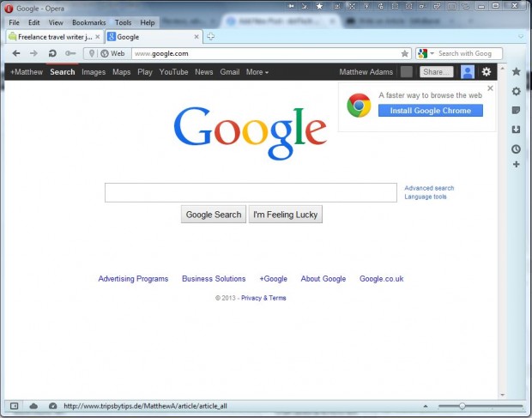Go forward with the forward arrow

coord(33,53)
